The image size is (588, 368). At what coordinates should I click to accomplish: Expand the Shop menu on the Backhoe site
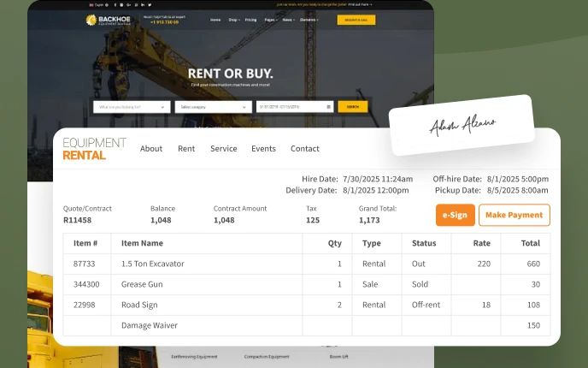pos(234,20)
